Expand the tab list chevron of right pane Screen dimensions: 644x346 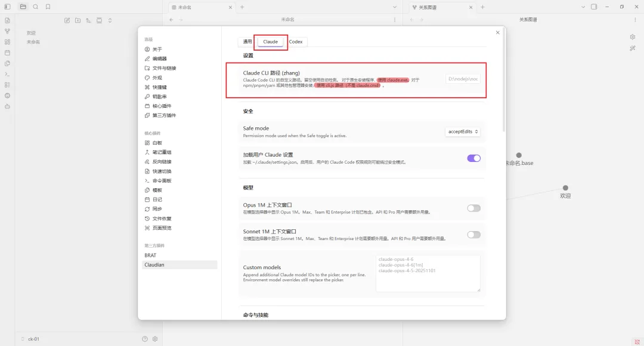click(583, 7)
